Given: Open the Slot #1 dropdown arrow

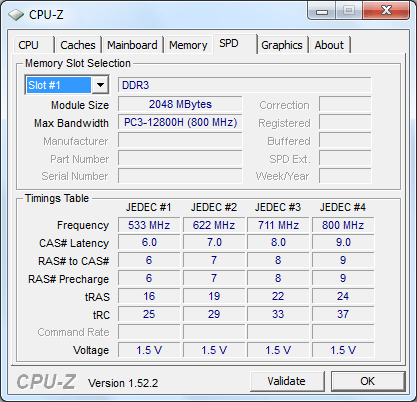Looking at the screenshot, I should tap(100, 85).
